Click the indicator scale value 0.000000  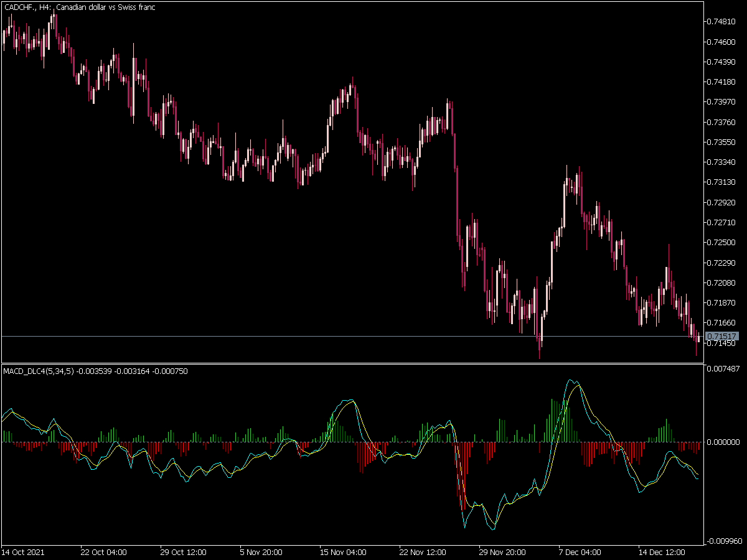point(725,442)
